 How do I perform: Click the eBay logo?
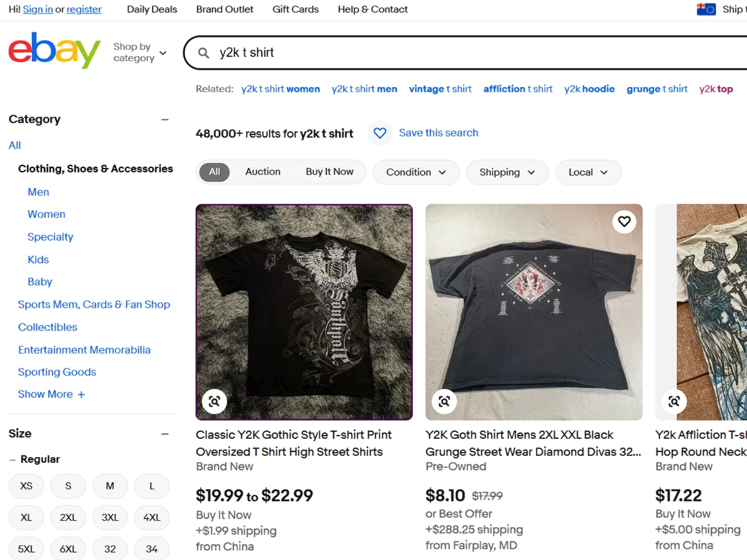54,51
